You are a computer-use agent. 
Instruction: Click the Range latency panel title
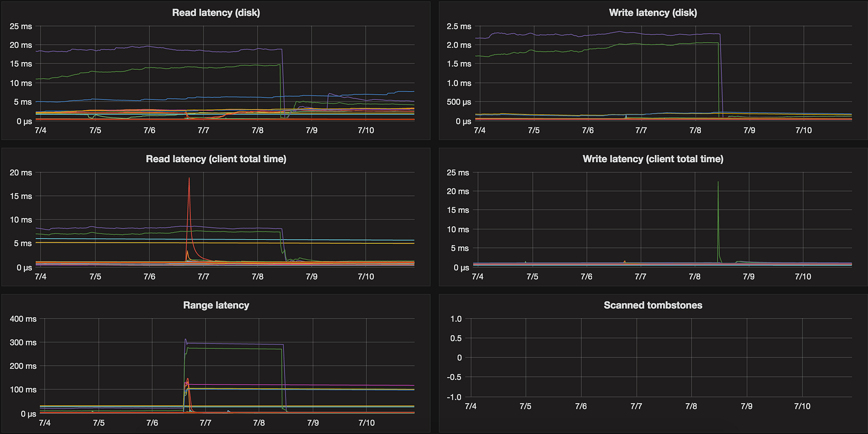pos(216,305)
